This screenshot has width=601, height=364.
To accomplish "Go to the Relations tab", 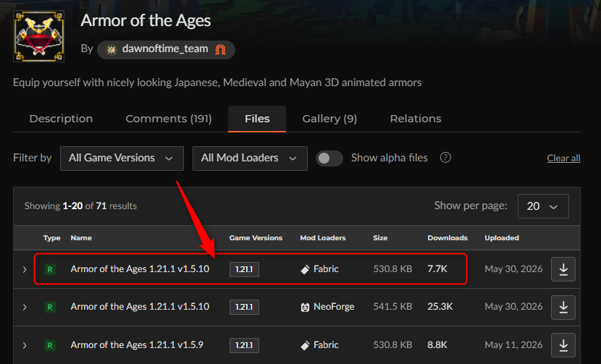I will click(416, 119).
